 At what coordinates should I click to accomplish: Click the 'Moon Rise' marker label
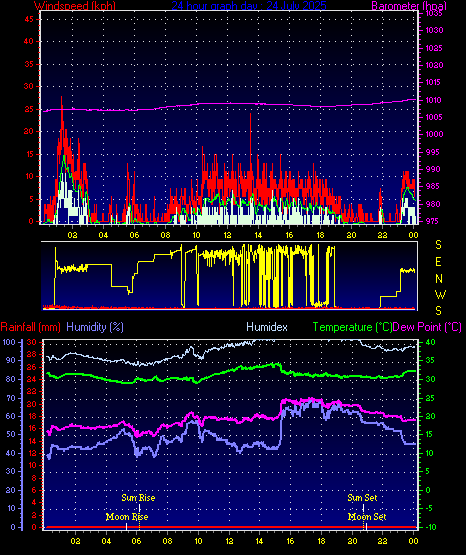(x=127, y=517)
